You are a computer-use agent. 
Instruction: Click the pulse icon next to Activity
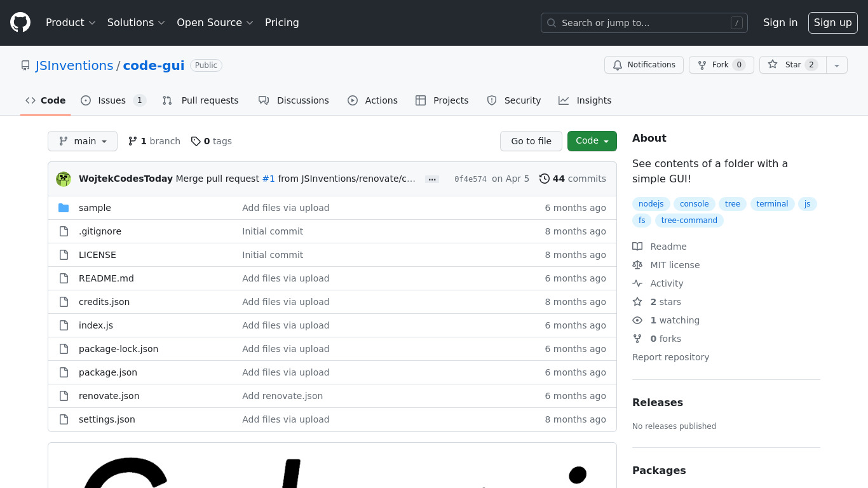(637, 283)
